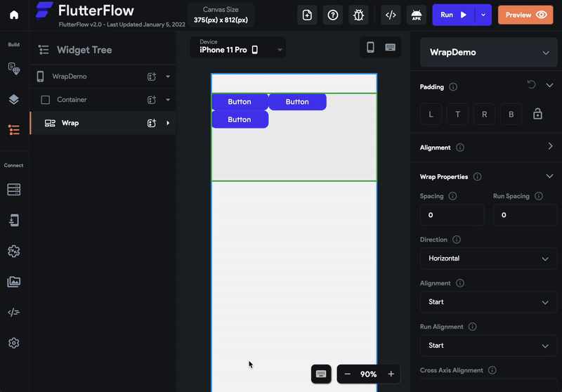Click the keyboard toggle beside zoom controls

click(321, 374)
